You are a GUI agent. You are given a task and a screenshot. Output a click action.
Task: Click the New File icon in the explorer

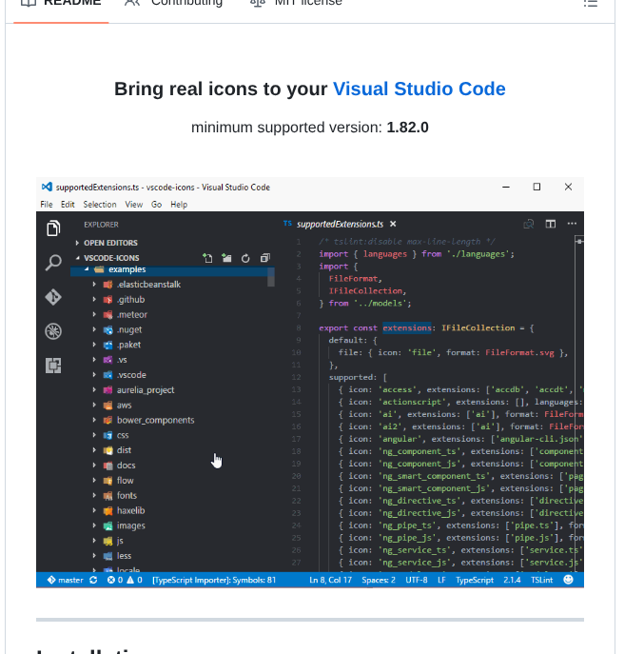pos(207,258)
